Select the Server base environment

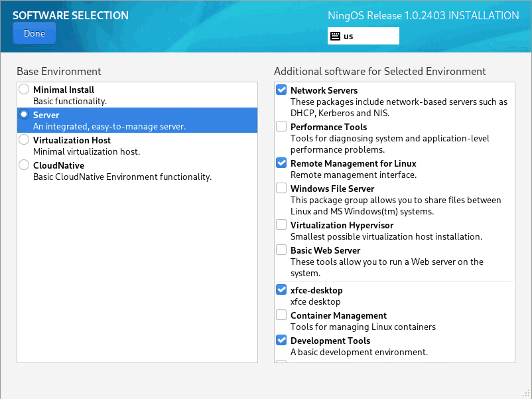tap(137, 120)
